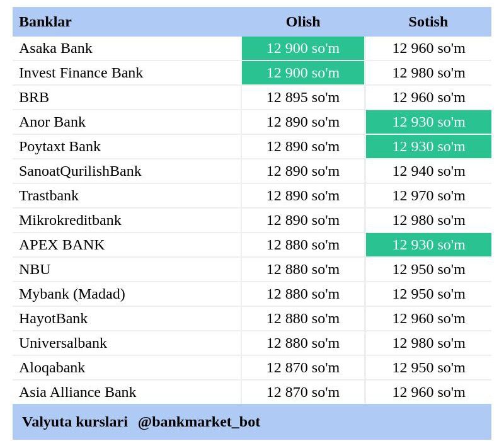Click Anor Bank's highlighted 12 930 sell rate
Screen dimensions: 504x441
tap(428, 122)
